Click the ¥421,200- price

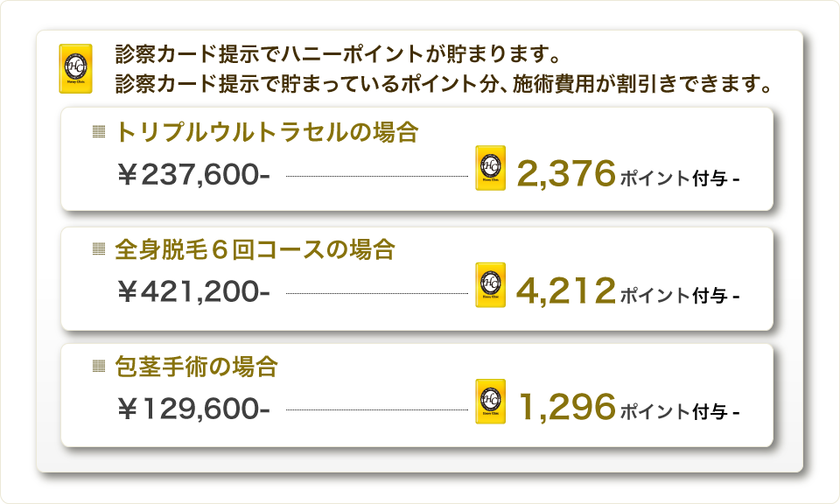click(x=194, y=292)
